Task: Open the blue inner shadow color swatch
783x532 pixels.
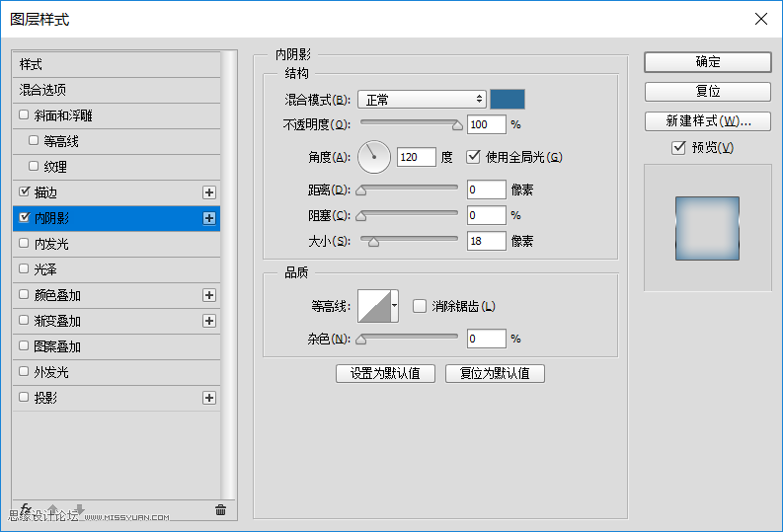Action: coord(508,99)
